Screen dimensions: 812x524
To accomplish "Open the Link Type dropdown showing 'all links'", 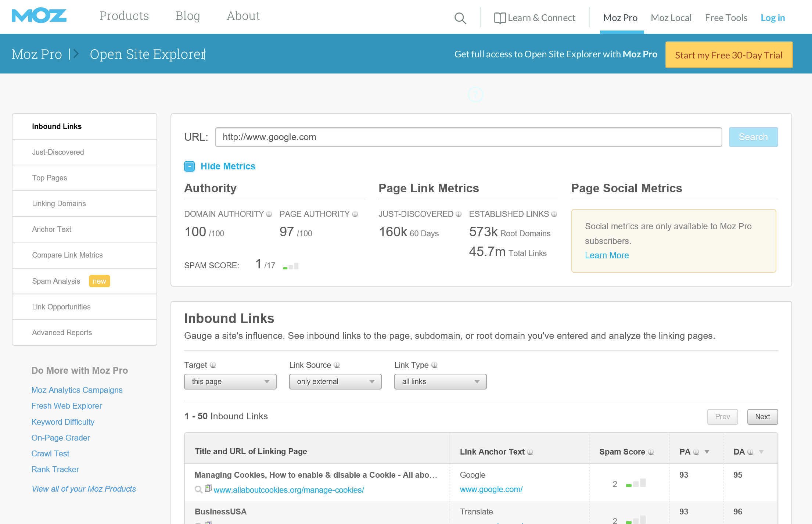I will pos(440,381).
